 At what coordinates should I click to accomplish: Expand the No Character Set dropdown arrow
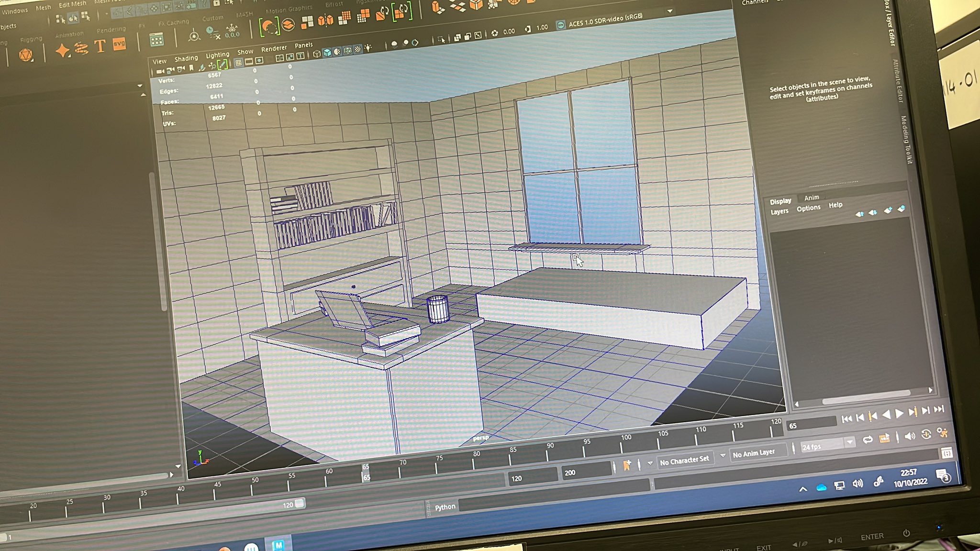650,463
